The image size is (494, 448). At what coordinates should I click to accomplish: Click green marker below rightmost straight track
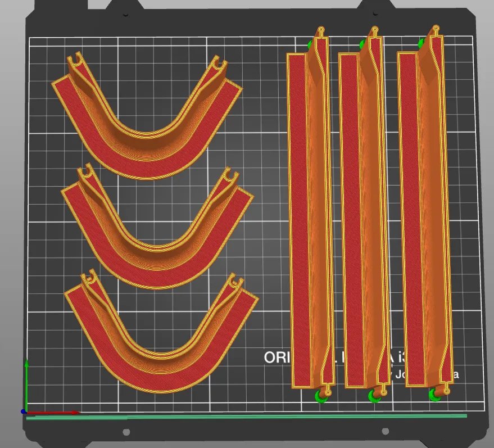pyautogui.click(x=435, y=395)
